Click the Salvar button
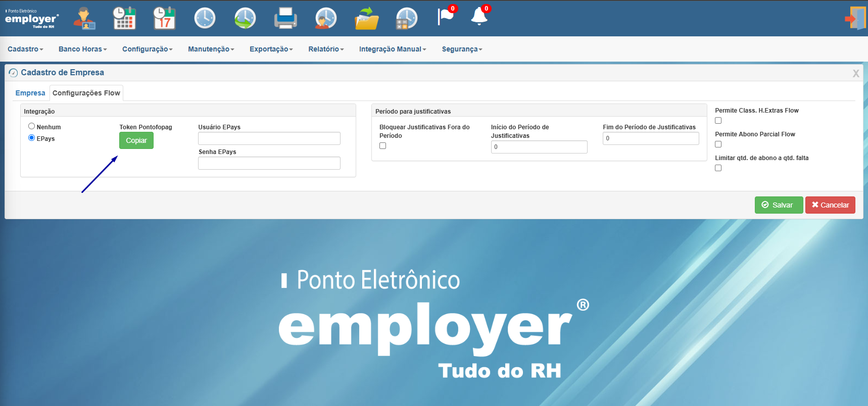The image size is (868, 406). [x=779, y=205]
